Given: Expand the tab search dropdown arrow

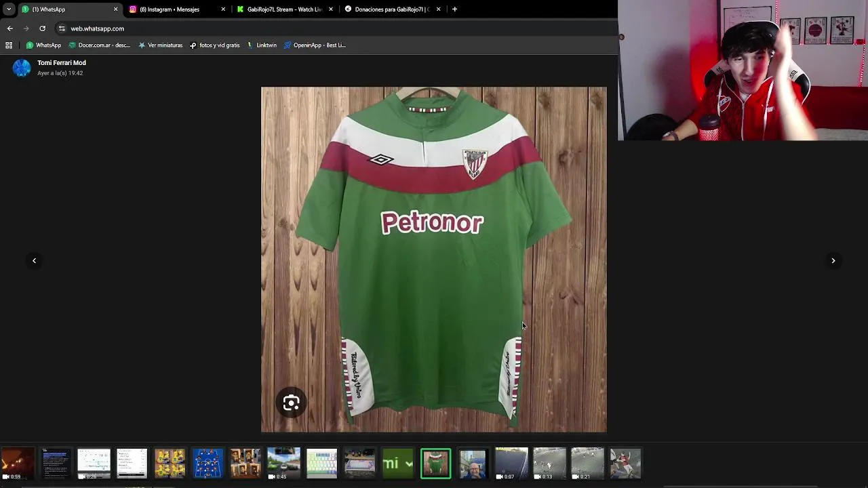Looking at the screenshot, I should point(9,9).
